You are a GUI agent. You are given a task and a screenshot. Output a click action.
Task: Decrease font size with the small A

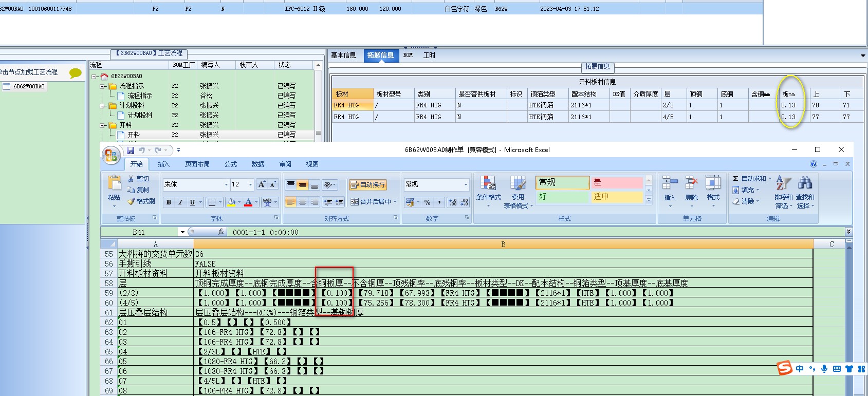tap(273, 184)
